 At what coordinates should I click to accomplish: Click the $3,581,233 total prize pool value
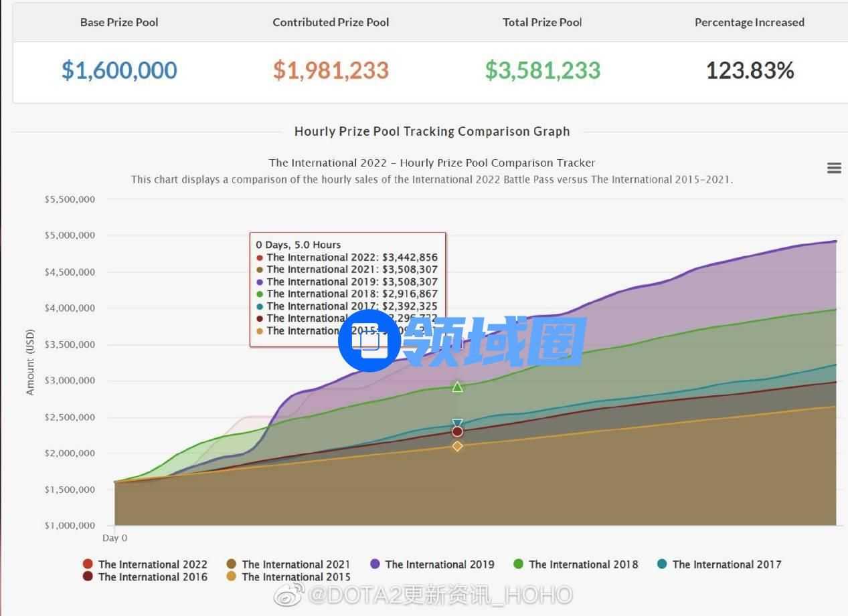pyautogui.click(x=542, y=70)
